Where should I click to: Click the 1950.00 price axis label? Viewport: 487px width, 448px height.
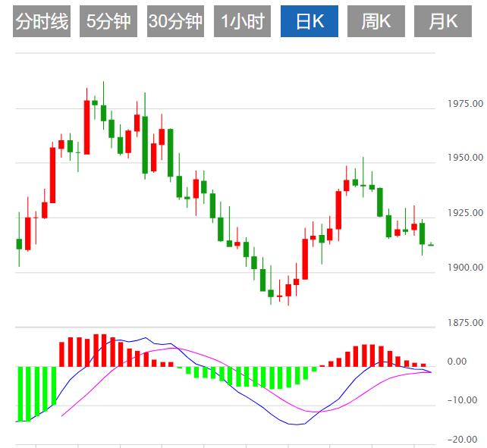(465, 158)
